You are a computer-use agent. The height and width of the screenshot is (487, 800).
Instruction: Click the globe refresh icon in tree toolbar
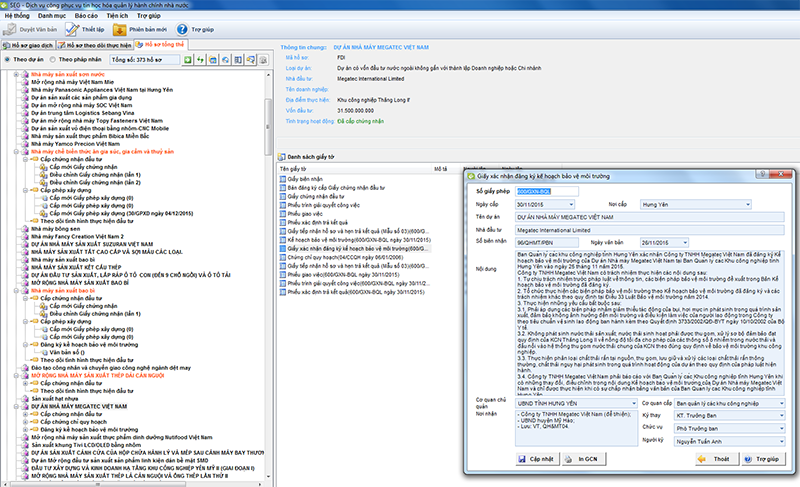(x=226, y=60)
